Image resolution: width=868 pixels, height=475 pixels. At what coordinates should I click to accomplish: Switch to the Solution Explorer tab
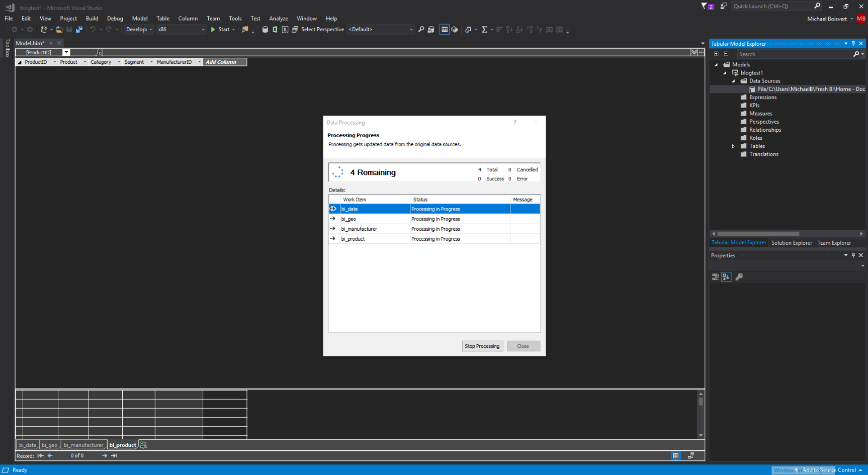(x=792, y=243)
